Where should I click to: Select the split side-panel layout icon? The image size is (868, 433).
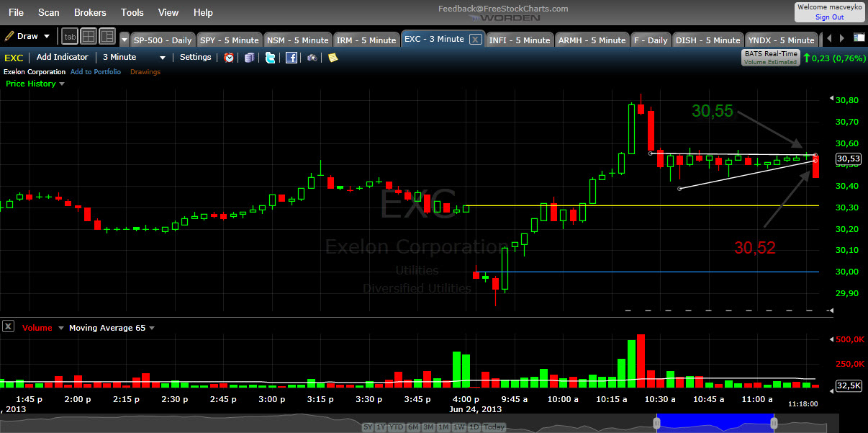pyautogui.click(x=107, y=36)
